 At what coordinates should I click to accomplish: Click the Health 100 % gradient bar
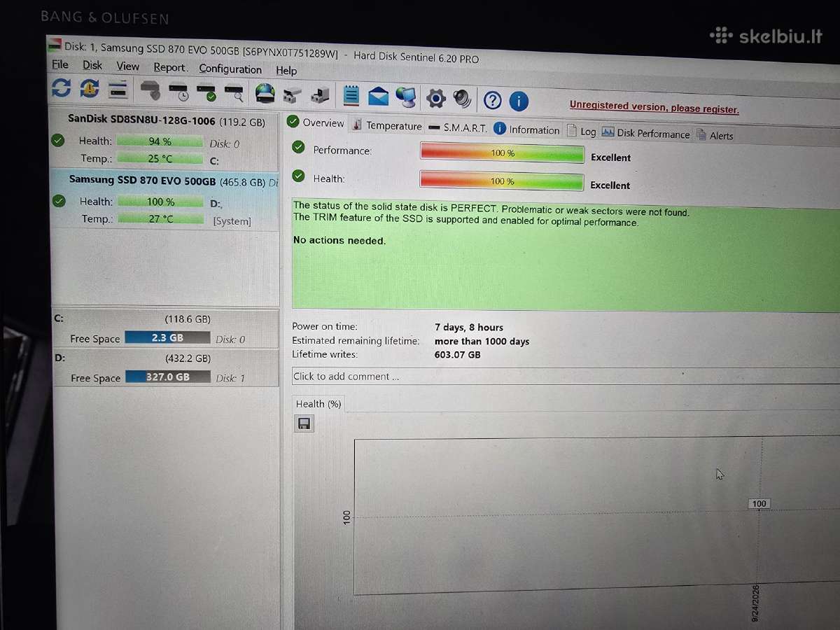click(x=502, y=181)
